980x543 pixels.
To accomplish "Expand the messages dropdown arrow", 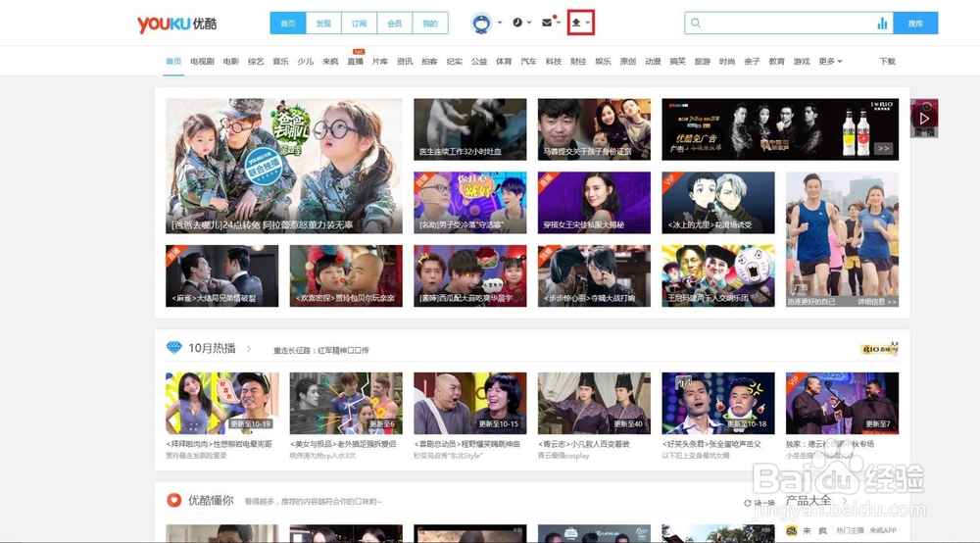I will click(x=558, y=24).
